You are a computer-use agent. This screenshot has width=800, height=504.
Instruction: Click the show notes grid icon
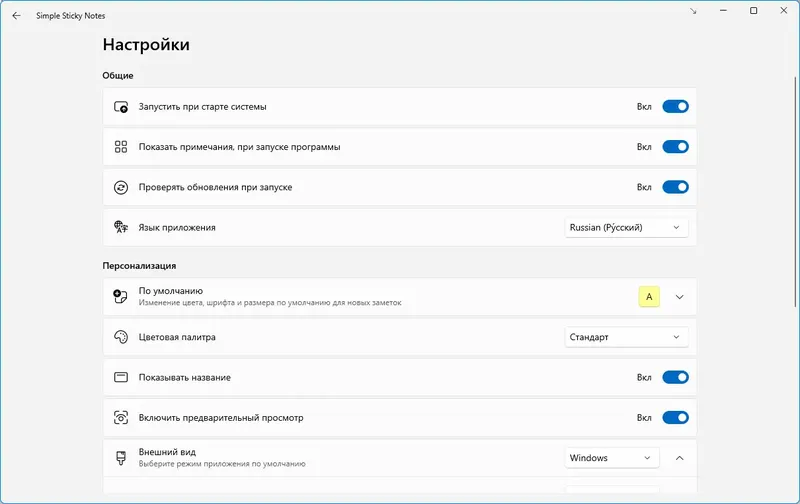121,147
